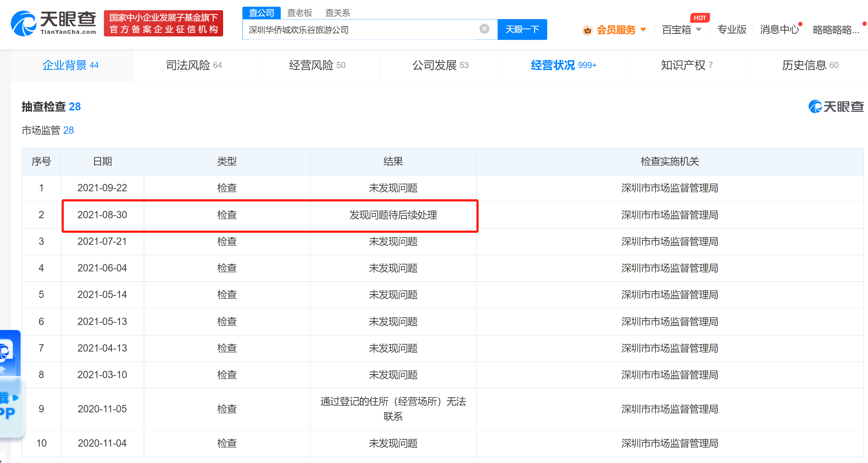
Task: Click date cell 2020-11-05
Action: pos(102,409)
